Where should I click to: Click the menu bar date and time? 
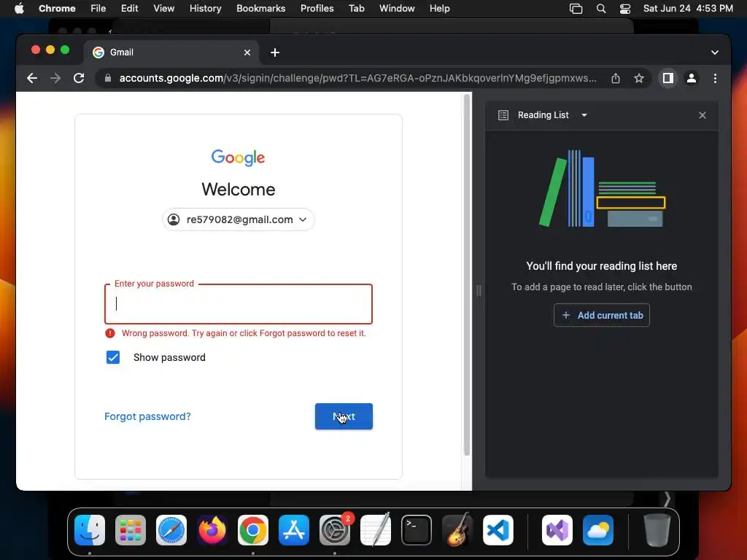[x=688, y=9]
